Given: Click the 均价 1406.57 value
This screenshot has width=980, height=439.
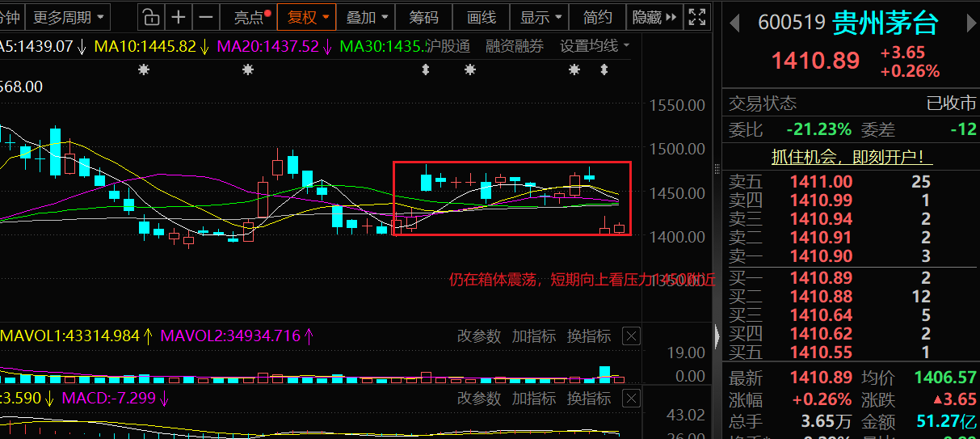Looking at the screenshot, I should tap(945, 378).
